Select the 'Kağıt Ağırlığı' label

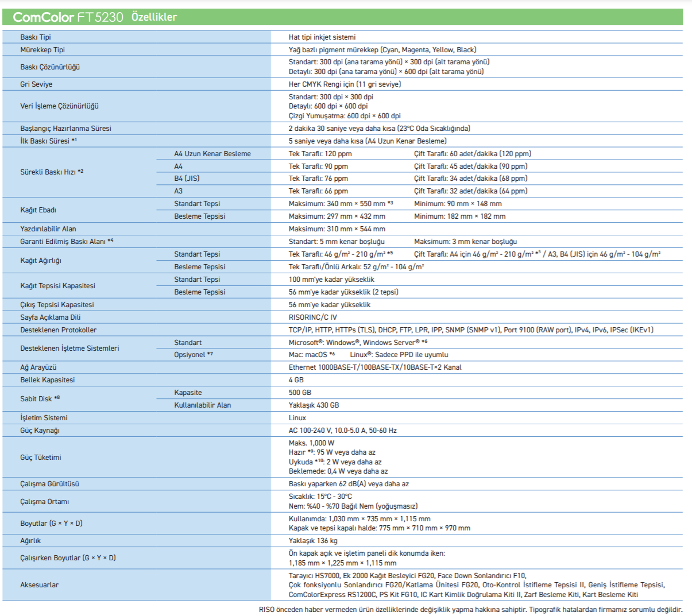pyautogui.click(x=41, y=261)
